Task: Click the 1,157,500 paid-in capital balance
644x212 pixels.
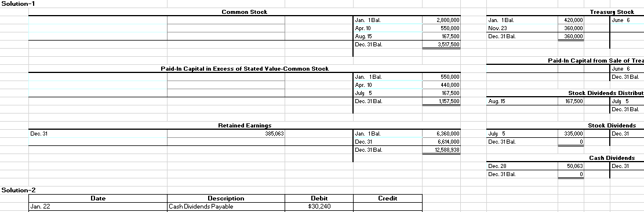Action: pyautogui.click(x=442, y=101)
